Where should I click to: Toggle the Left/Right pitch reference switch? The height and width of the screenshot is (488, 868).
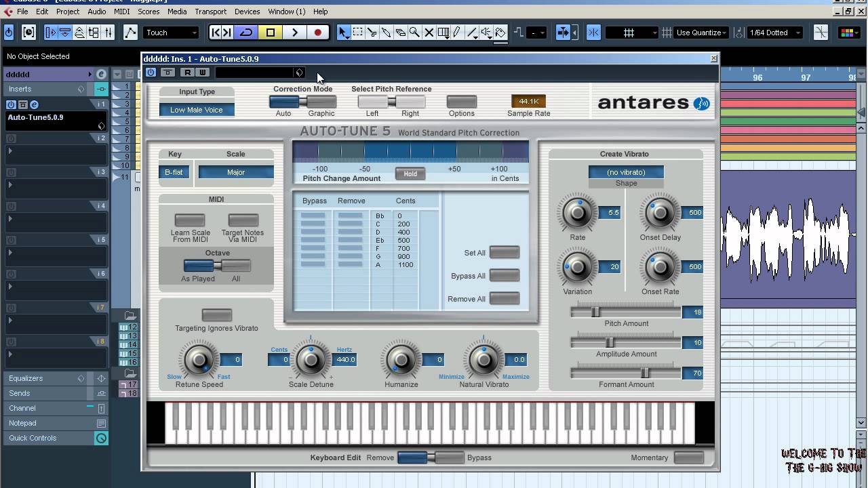[391, 102]
